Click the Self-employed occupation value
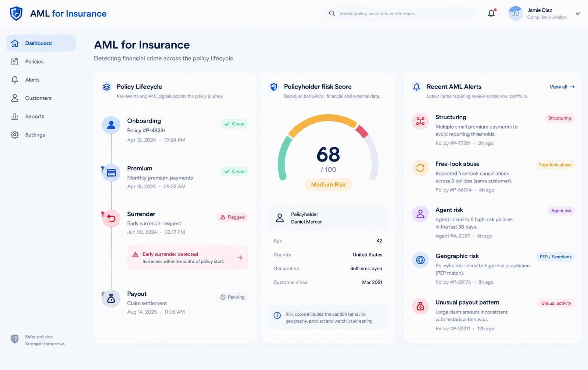The height and width of the screenshot is (370, 588). click(366, 269)
